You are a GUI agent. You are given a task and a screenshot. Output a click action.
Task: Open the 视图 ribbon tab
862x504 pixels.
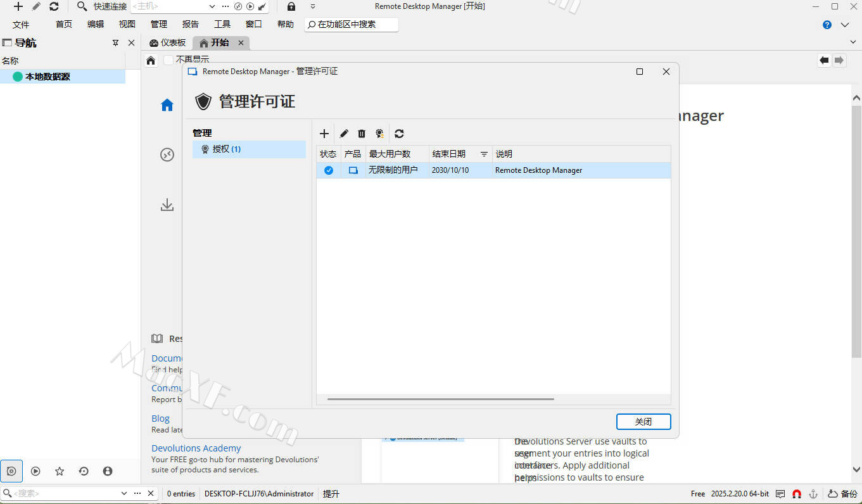[127, 25]
